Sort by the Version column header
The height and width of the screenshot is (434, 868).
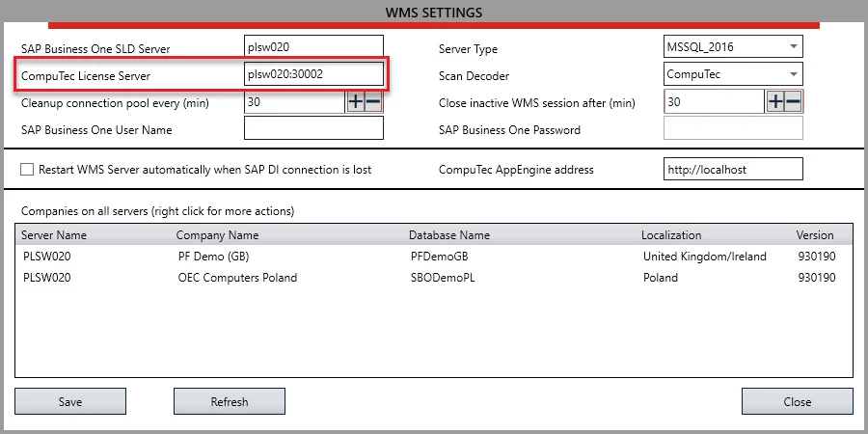click(814, 234)
